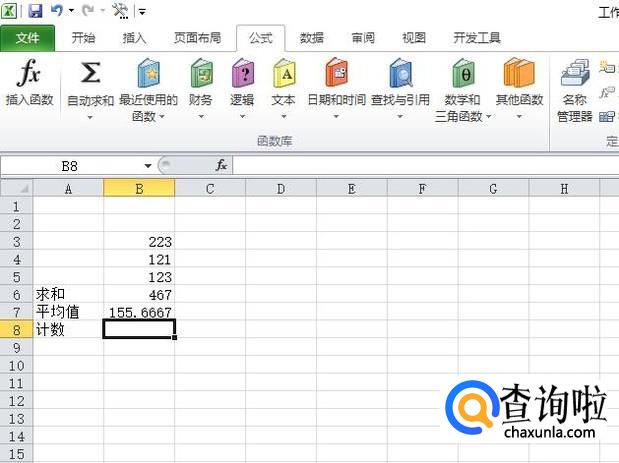Switch to the Data (数据) tab
This screenshot has width=619, height=463.
311,38
